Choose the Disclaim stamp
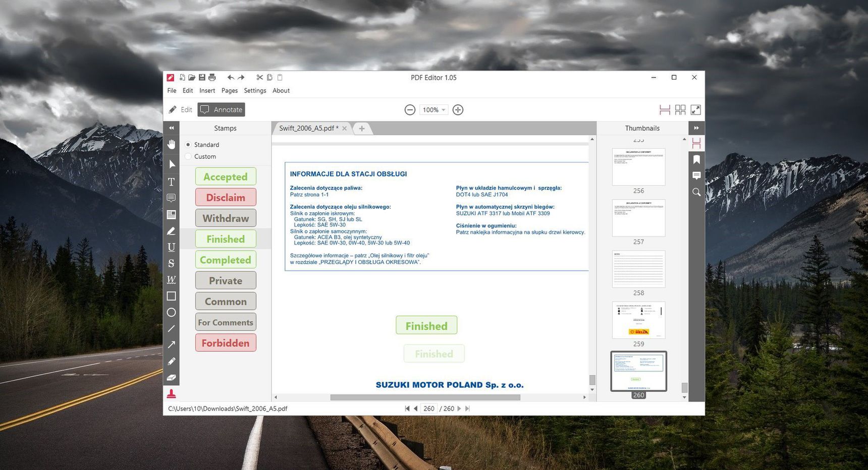This screenshot has height=470, width=868. 226,197
